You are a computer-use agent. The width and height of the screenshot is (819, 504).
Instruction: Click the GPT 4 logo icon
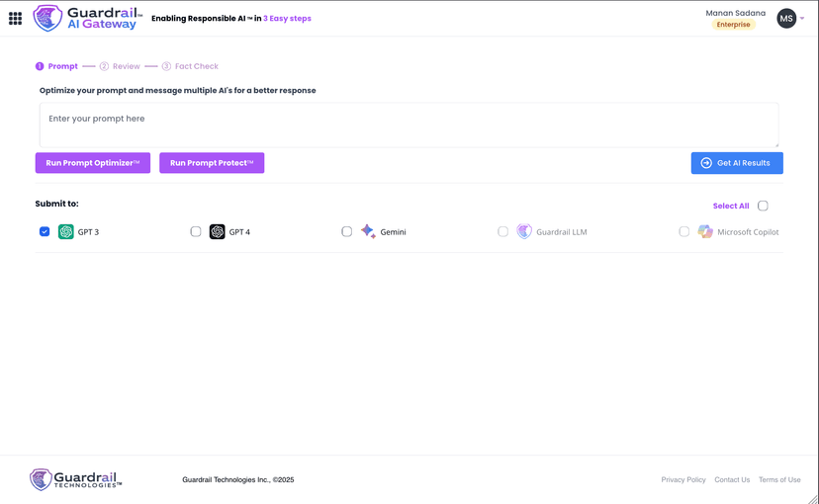point(217,231)
